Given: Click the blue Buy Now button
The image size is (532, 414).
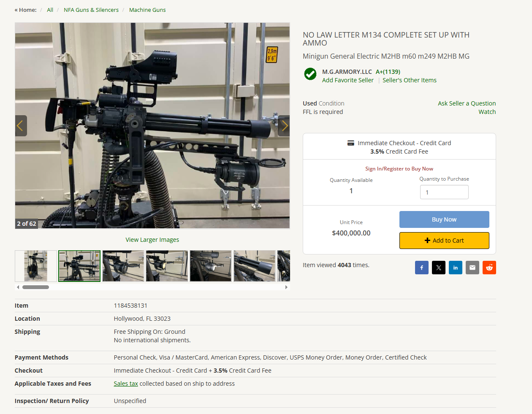Looking at the screenshot, I should (444, 219).
